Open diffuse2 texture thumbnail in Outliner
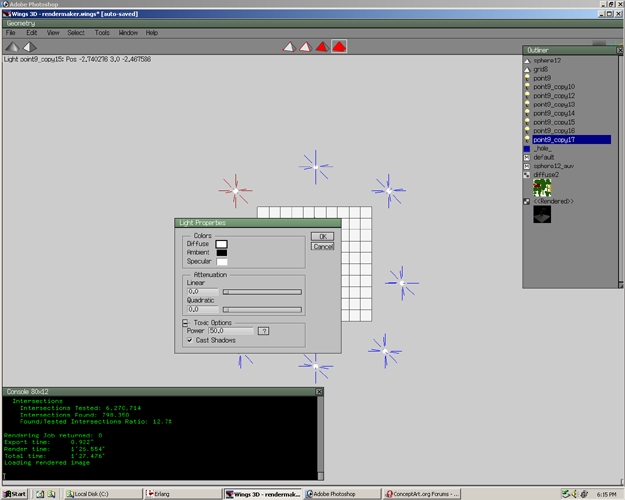Viewport: 625px width, 500px height. click(x=542, y=188)
